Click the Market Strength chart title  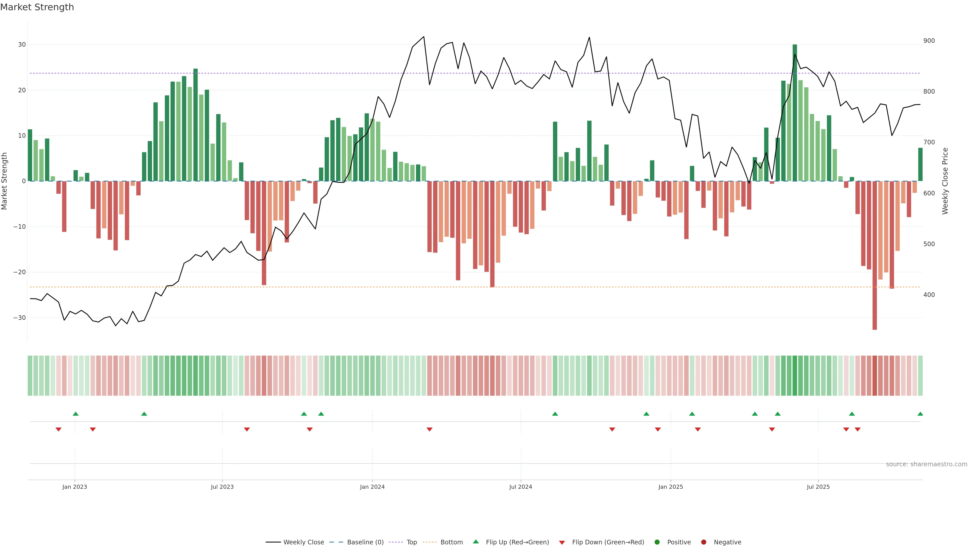[x=37, y=7]
